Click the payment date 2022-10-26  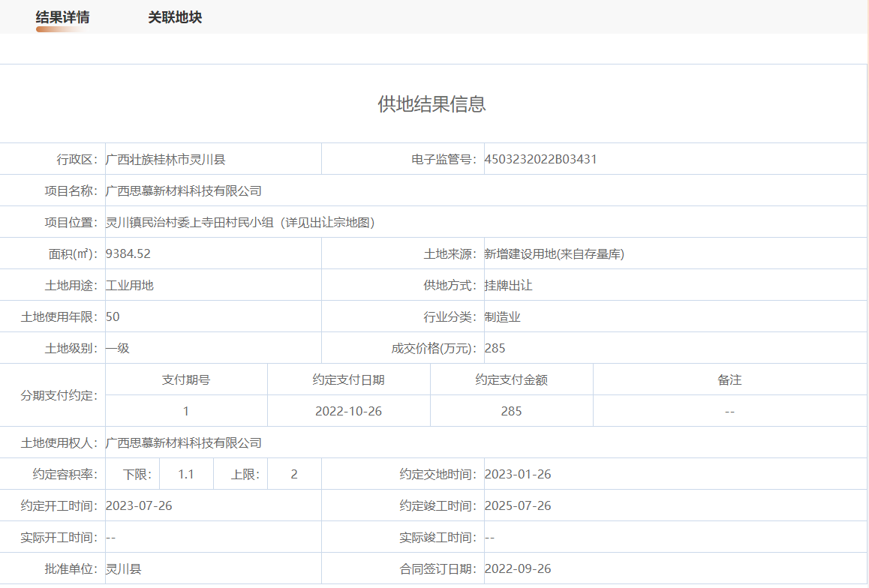click(349, 411)
